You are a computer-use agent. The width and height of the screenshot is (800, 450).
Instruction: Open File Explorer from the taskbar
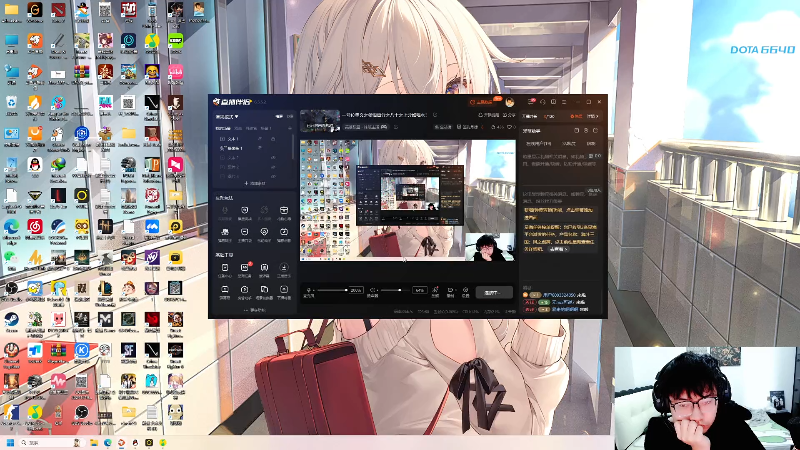coord(94,442)
